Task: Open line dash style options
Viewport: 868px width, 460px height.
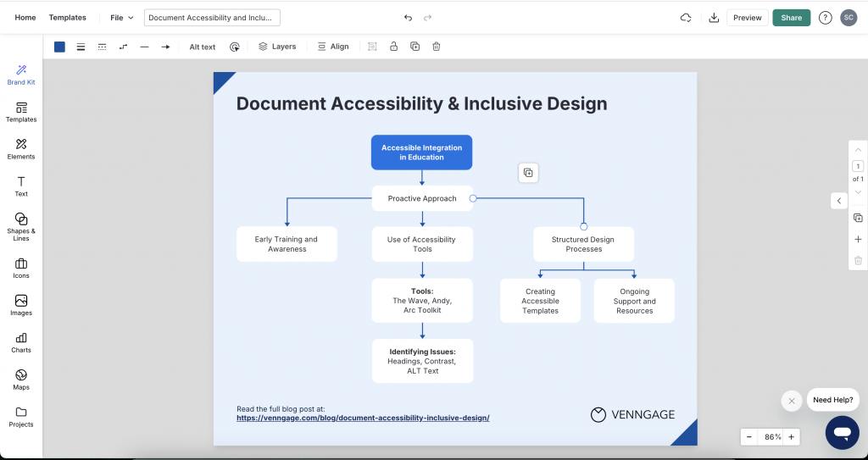Action: point(102,47)
